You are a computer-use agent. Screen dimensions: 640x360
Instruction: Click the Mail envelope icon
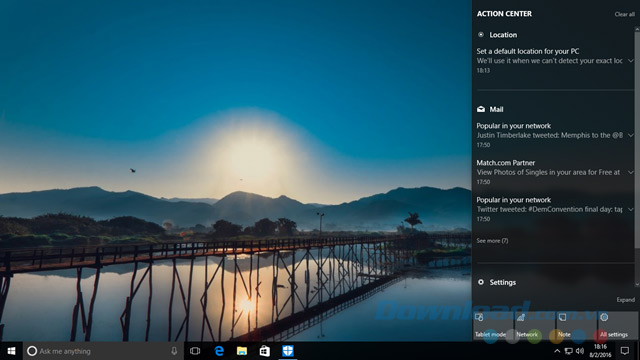pyautogui.click(x=481, y=109)
